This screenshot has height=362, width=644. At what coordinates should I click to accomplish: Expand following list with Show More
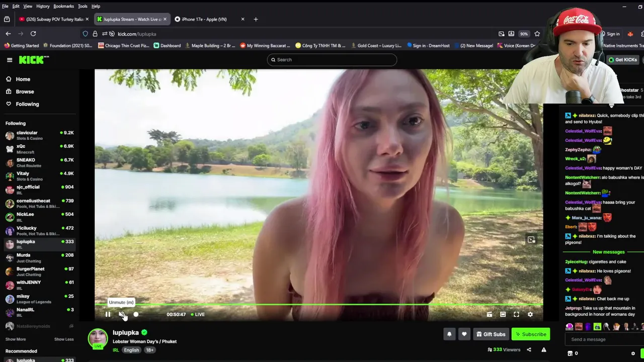click(16, 339)
